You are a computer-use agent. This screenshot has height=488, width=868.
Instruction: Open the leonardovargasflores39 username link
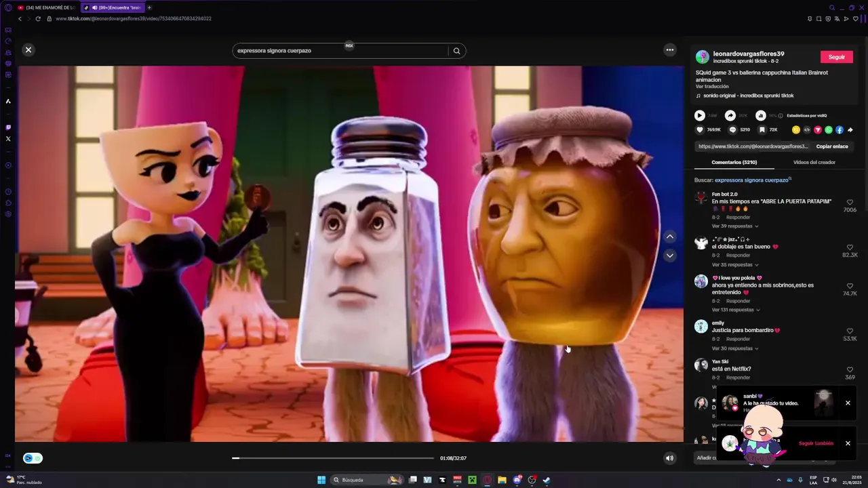tap(749, 54)
